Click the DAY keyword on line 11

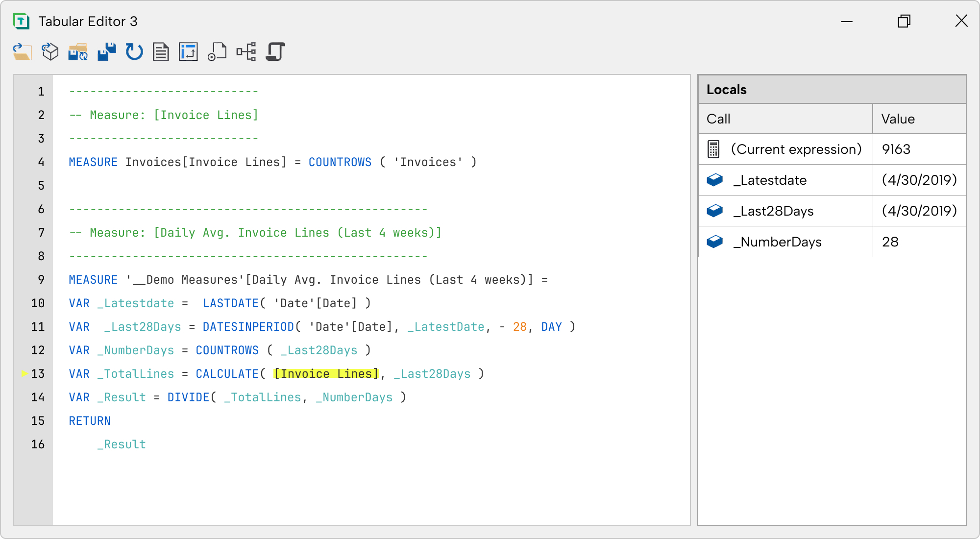pos(552,327)
